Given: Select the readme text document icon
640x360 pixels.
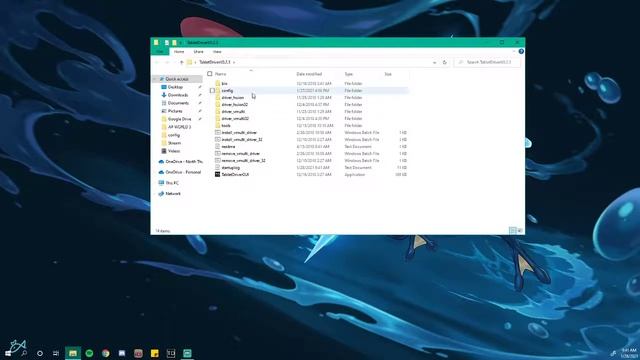Looking at the screenshot, I should [218, 147].
